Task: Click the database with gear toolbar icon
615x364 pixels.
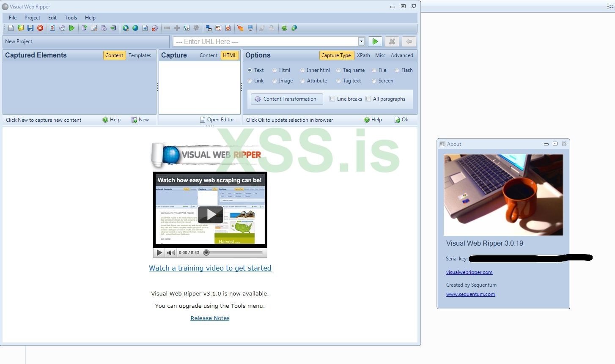Action: (x=104, y=28)
